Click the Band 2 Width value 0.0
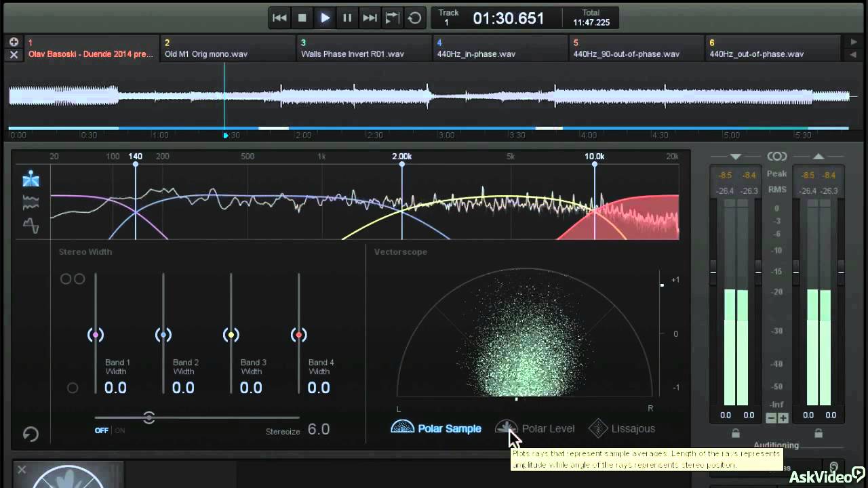 183,388
